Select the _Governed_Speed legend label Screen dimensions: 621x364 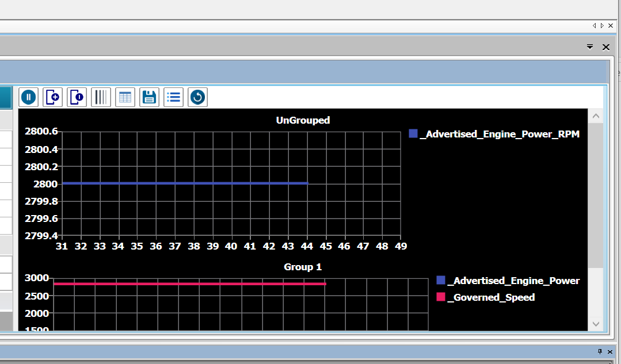[491, 297]
